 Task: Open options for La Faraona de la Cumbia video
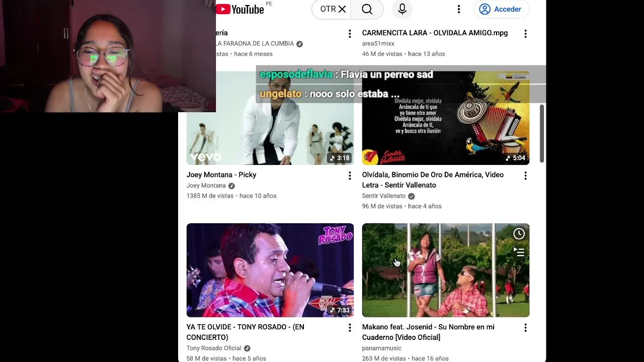(x=350, y=34)
